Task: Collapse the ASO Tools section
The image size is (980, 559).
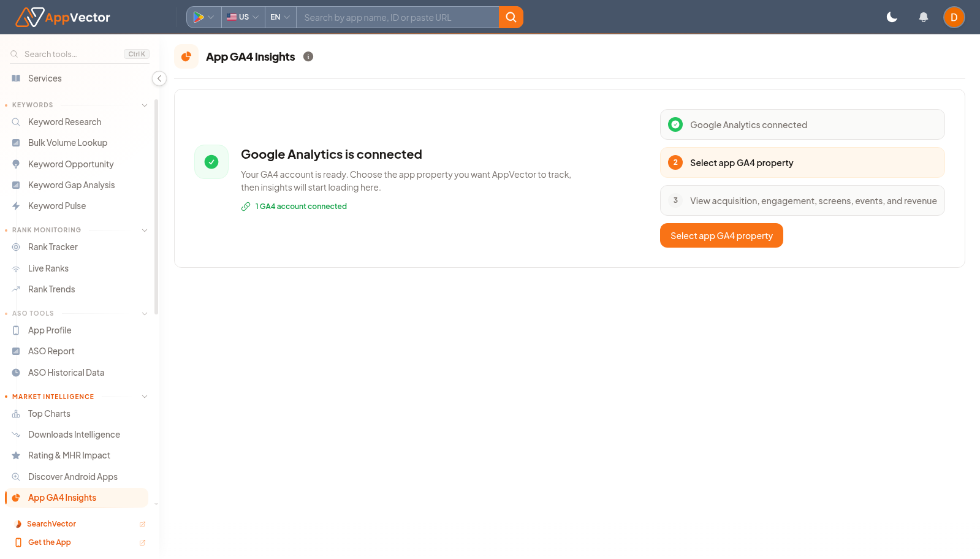Action: (145, 314)
